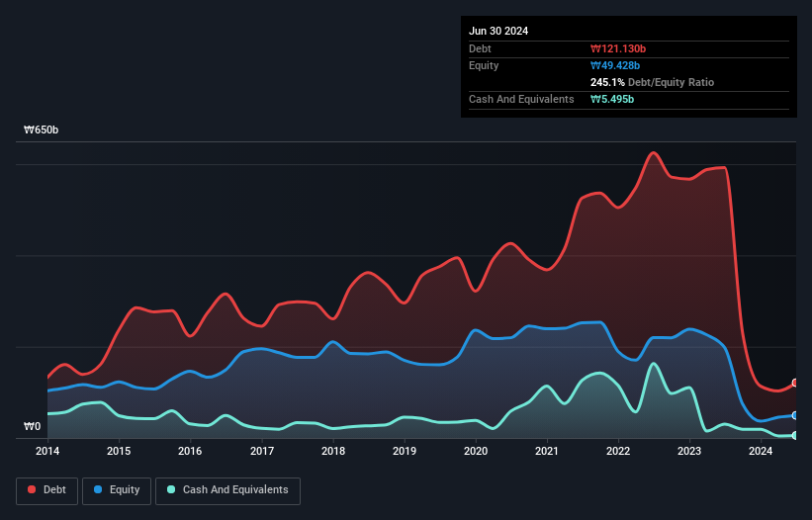Click the ₩650b y-axis label
This screenshot has width=812, height=520.
(41, 130)
